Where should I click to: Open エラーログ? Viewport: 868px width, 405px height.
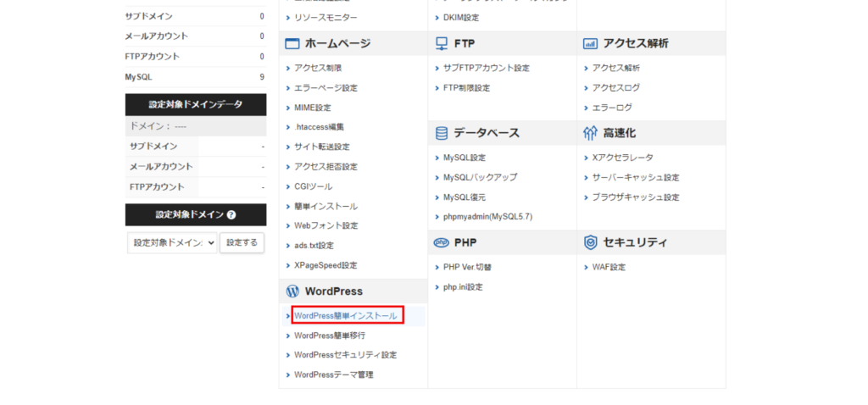point(612,108)
